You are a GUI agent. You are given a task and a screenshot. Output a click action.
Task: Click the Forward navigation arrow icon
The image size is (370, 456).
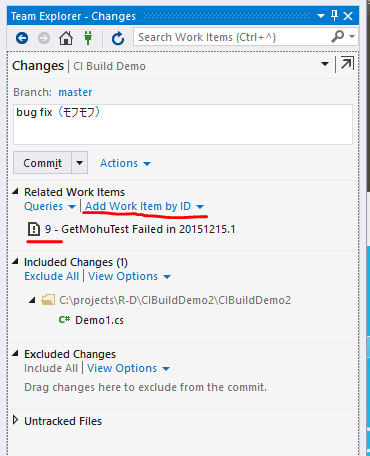tap(44, 38)
